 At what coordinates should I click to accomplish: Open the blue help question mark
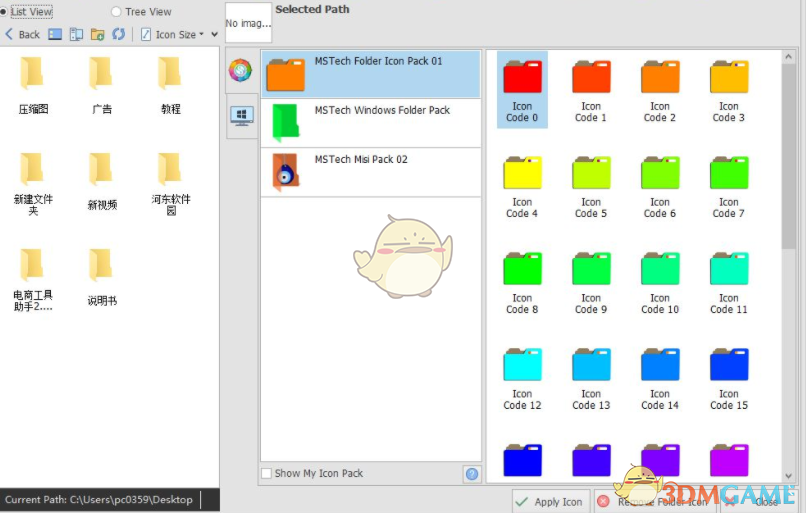tap(471, 473)
